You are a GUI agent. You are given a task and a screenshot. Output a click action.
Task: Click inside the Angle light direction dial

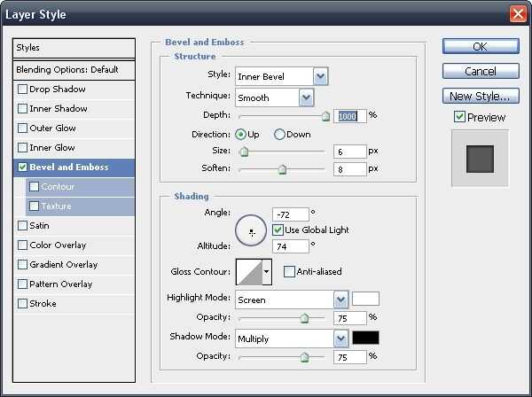click(x=251, y=230)
